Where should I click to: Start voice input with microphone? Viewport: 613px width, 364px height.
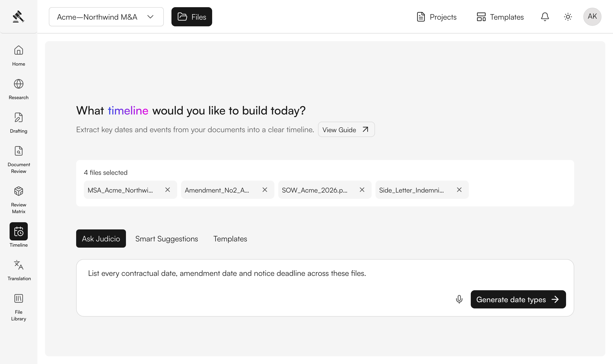click(x=459, y=299)
